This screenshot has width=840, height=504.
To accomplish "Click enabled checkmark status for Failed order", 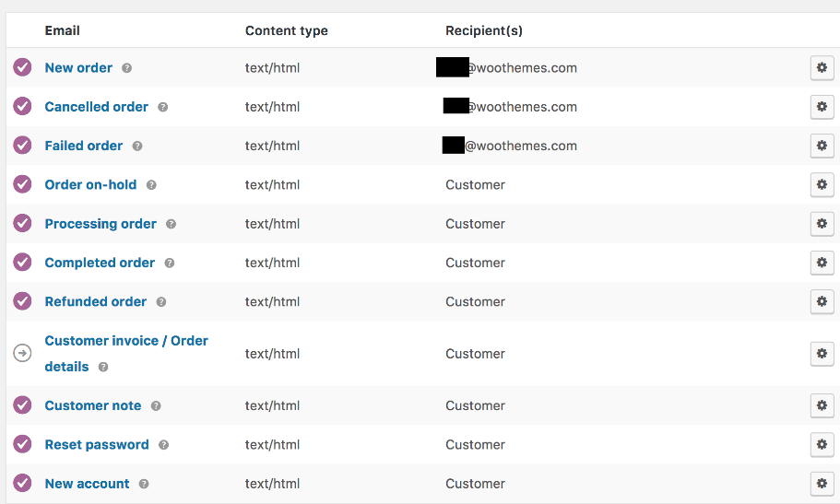I will (22, 146).
